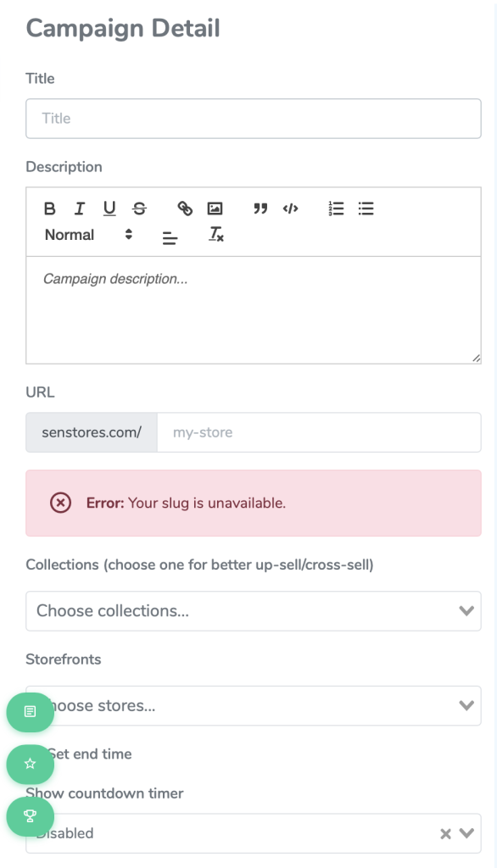
Task: Create a bulleted list
Action: click(x=366, y=209)
